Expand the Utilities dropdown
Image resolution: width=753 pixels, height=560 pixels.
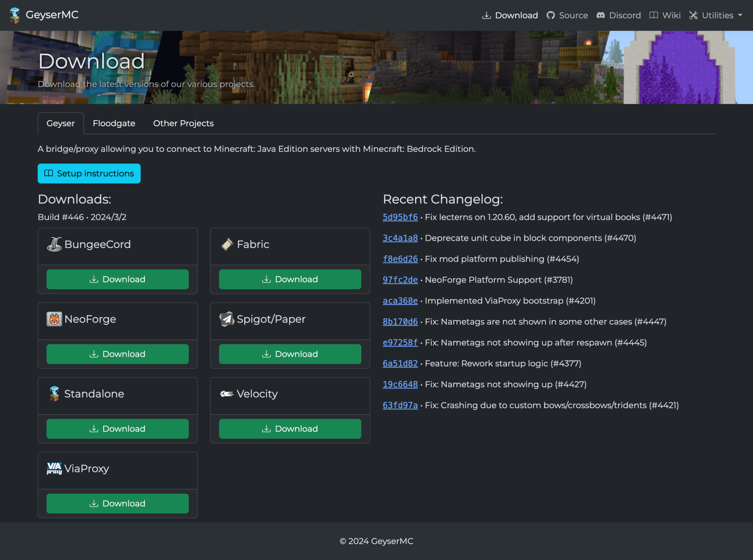coord(715,15)
